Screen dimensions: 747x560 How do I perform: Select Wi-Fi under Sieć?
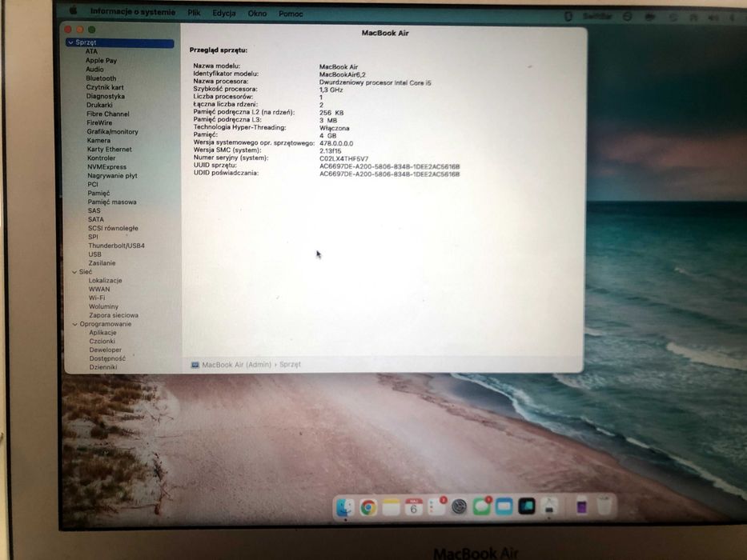(x=97, y=298)
